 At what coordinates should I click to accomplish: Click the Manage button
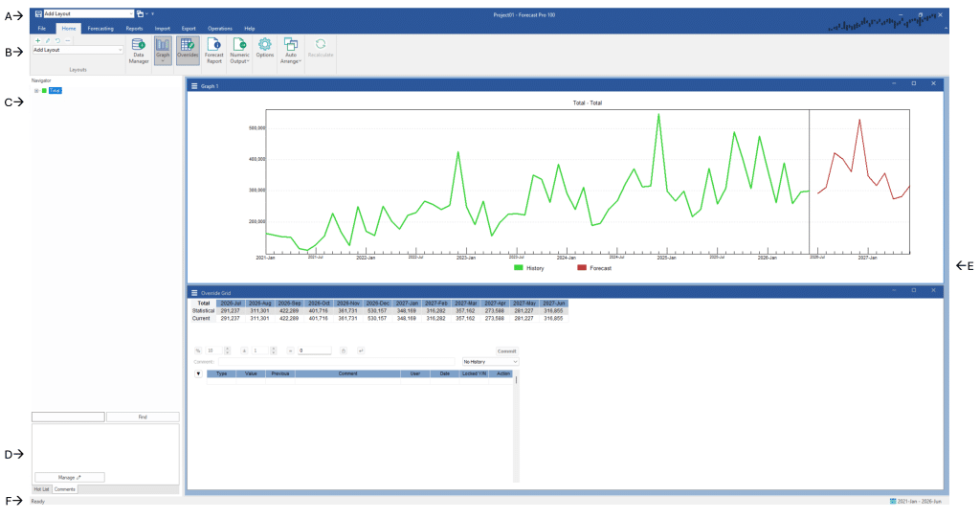click(70, 476)
